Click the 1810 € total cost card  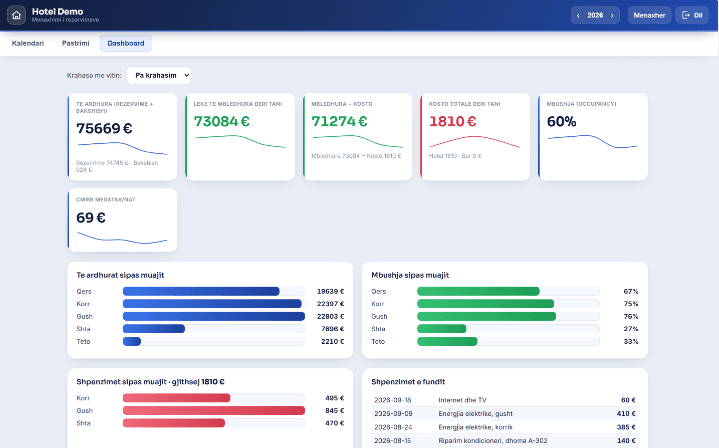[x=475, y=137]
